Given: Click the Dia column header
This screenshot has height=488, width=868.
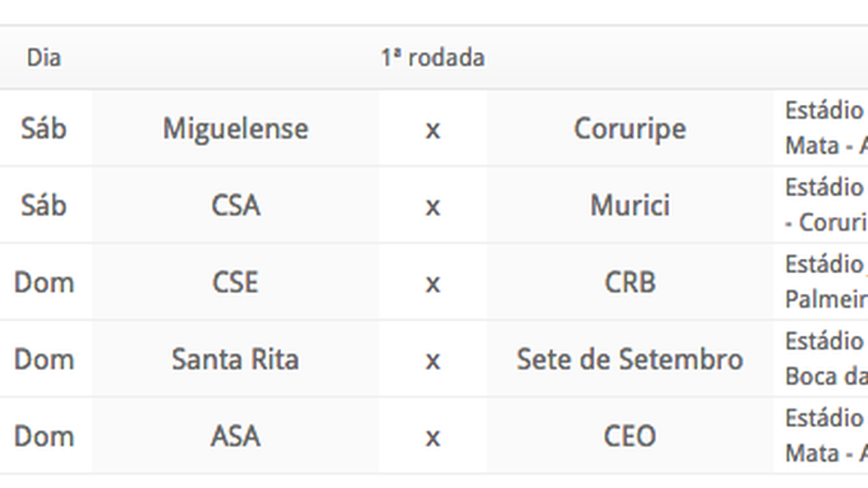Looking at the screenshot, I should 44,57.
